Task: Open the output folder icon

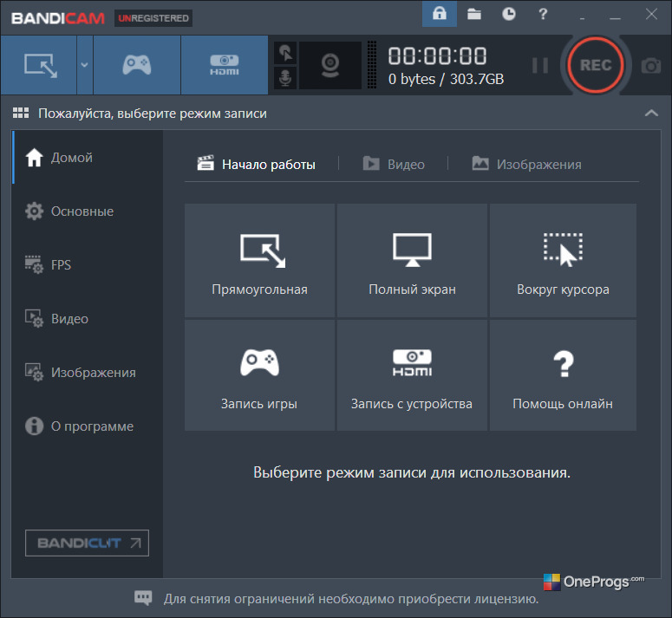Action: [x=474, y=14]
